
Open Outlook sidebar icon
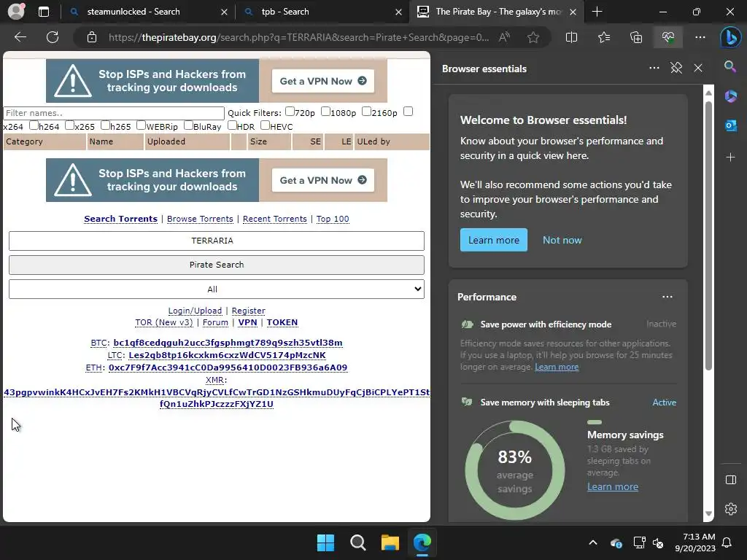[x=730, y=125]
